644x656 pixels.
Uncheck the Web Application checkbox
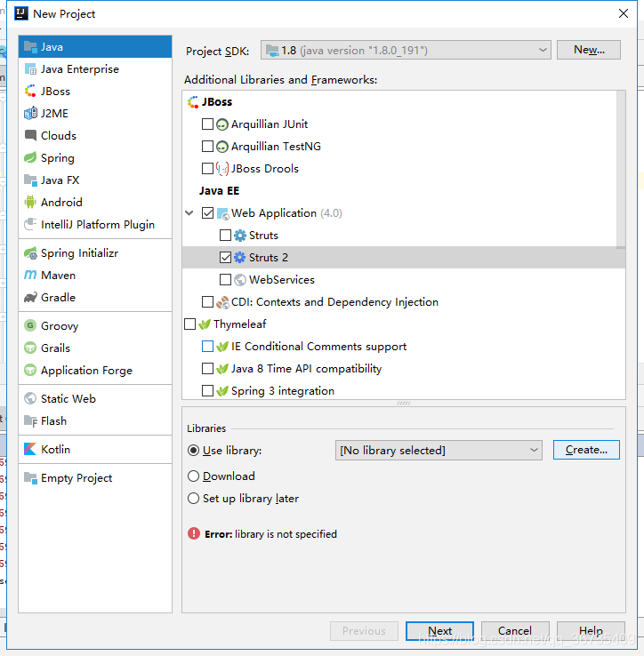point(207,213)
